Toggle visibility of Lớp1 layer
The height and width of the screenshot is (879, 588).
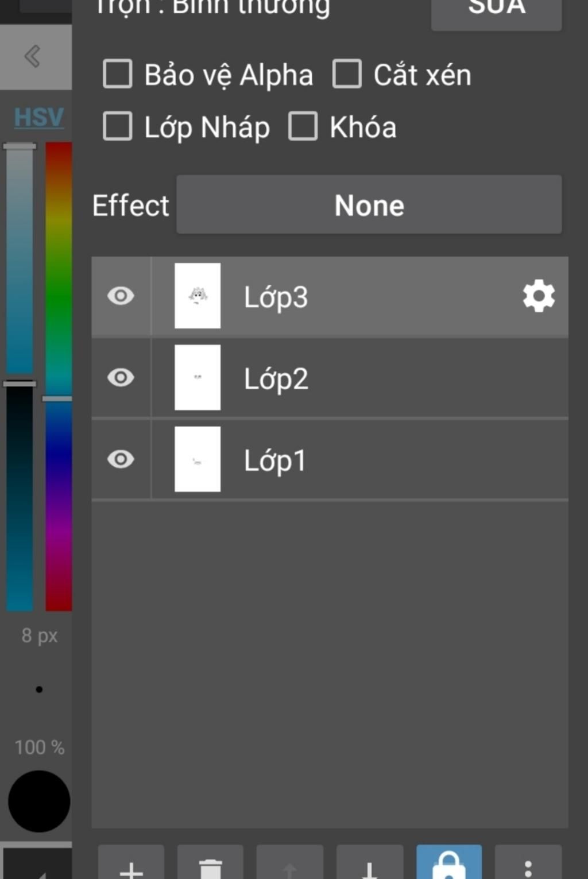point(121,459)
